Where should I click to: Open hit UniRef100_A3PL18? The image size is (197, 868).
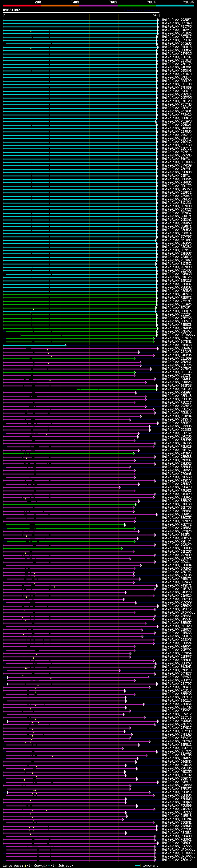pos(177,396)
